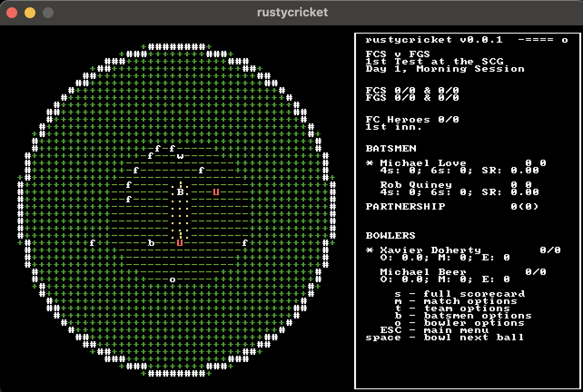Viewport: 583px width, 392px height.
Task: Click the wicketkeeper 'w' marker on the field
Action: [x=180, y=157]
